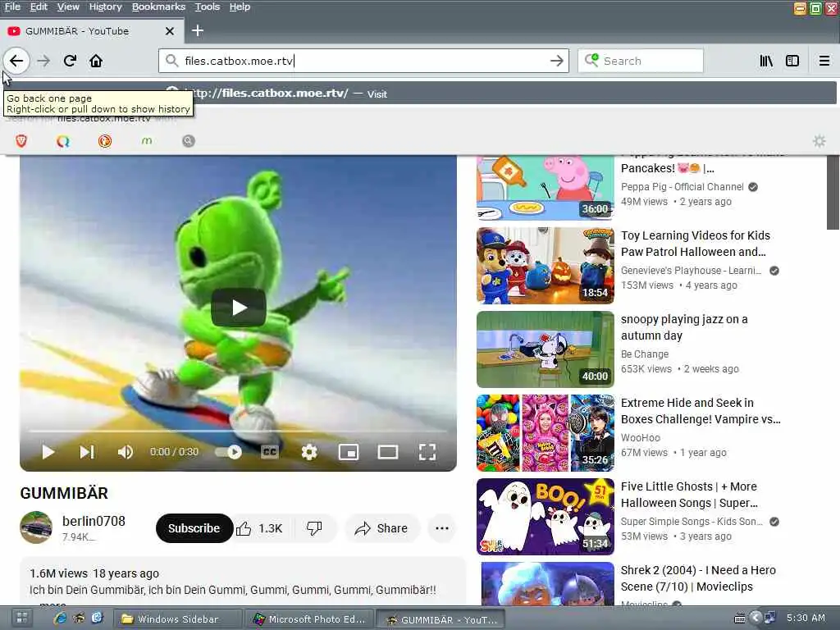Mute the video volume
Viewport: 840px width, 630px height.
pyautogui.click(x=125, y=452)
